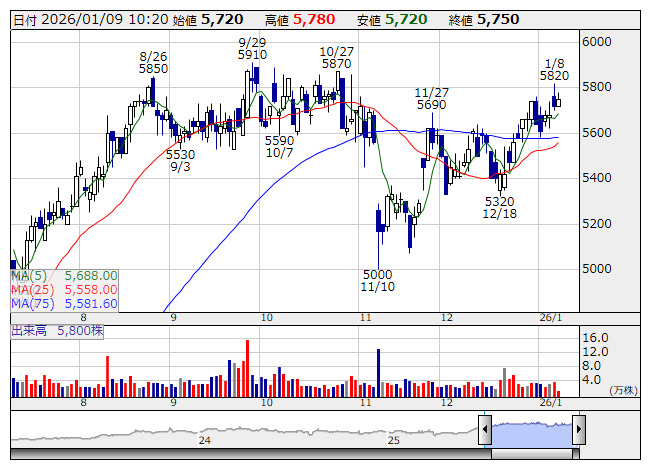Click the tallest red volume bar near 9/29

tap(247, 368)
